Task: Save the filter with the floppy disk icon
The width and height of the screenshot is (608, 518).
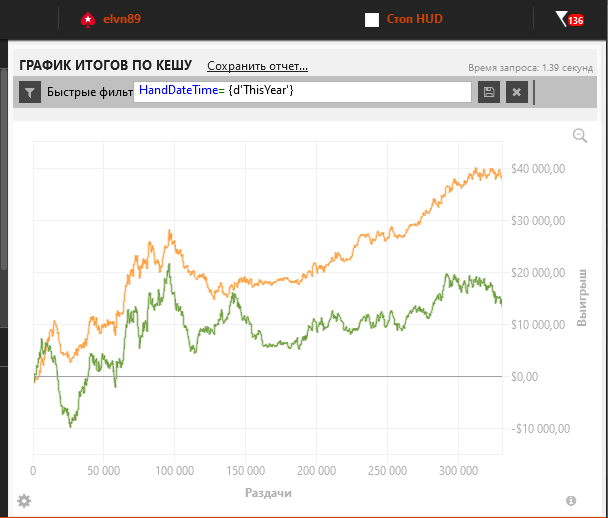Action: (x=489, y=92)
